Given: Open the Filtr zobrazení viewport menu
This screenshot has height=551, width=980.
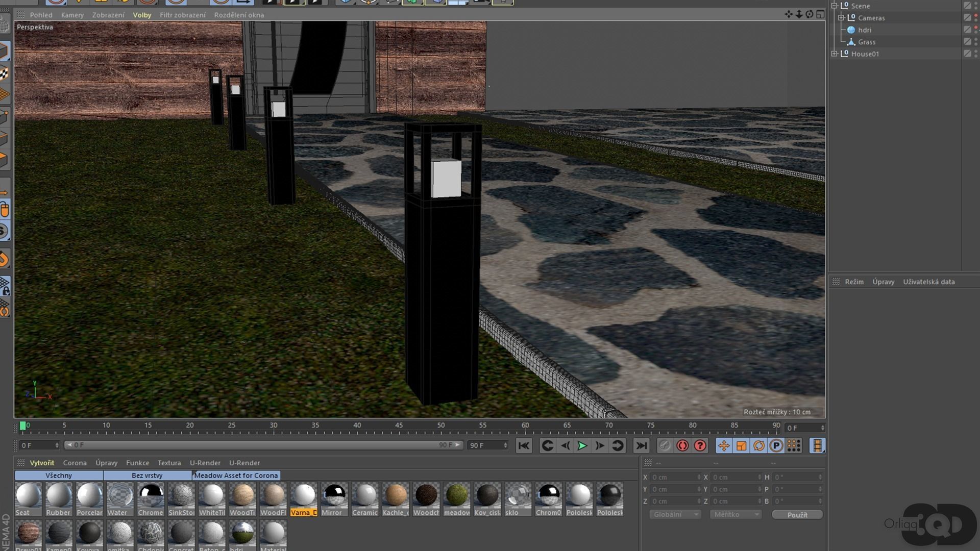Looking at the screenshot, I should [x=182, y=15].
